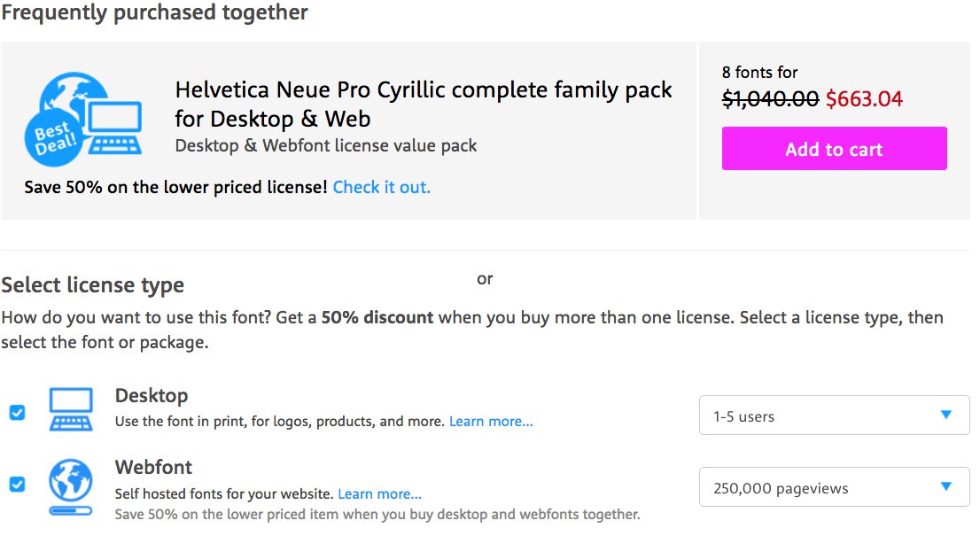Viewport: 980px width, 536px height.
Task: Click the computer monitor in bundle image
Action: (x=113, y=127)
